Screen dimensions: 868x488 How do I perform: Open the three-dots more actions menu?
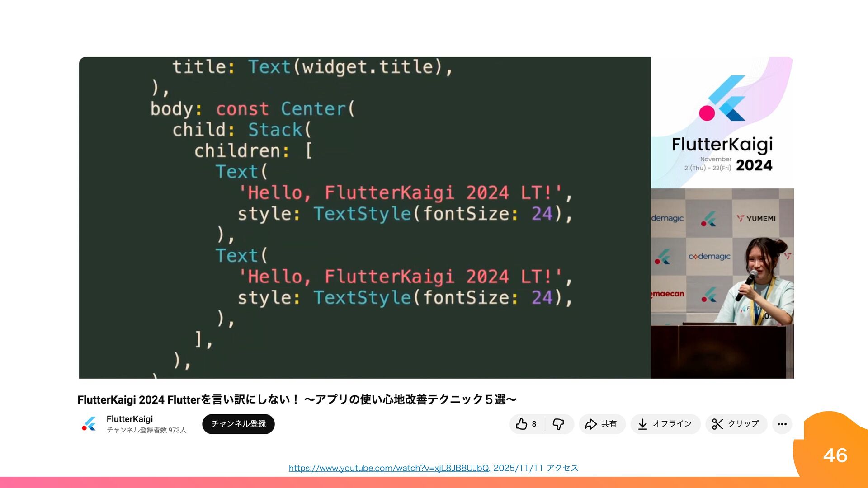coord(782,424)
